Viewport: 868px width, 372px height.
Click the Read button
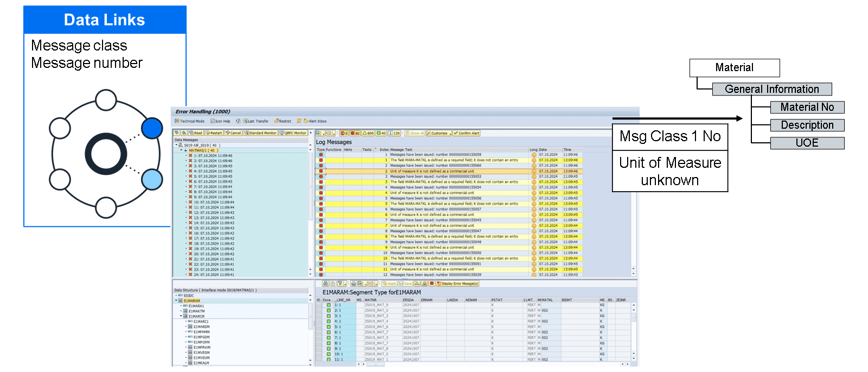(195, 133)
